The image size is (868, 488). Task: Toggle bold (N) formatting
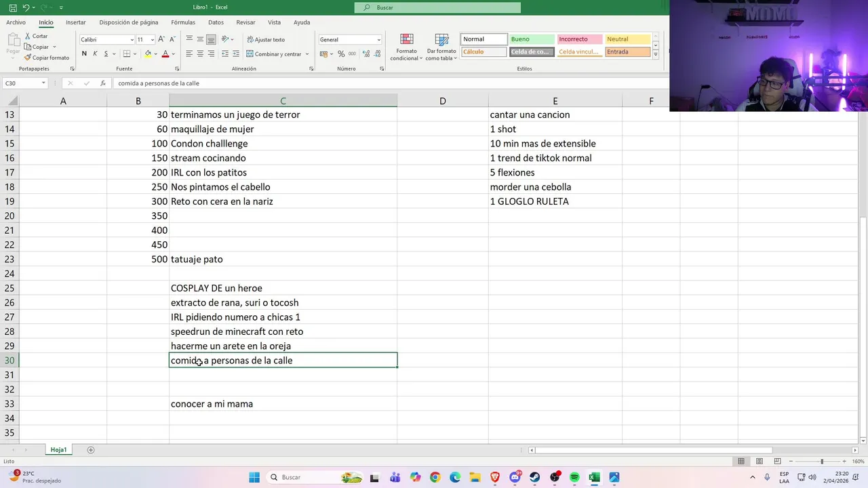click(84, 54)
